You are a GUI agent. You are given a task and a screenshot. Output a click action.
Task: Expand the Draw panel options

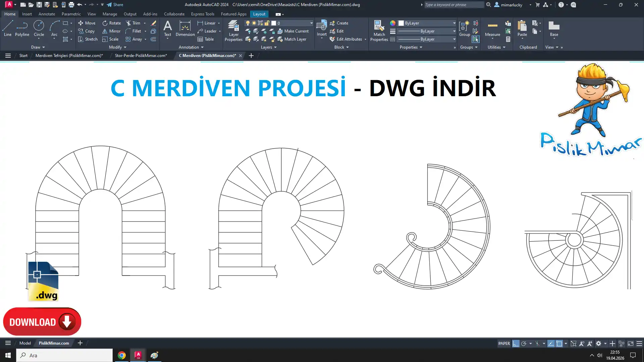coord(38,47)
